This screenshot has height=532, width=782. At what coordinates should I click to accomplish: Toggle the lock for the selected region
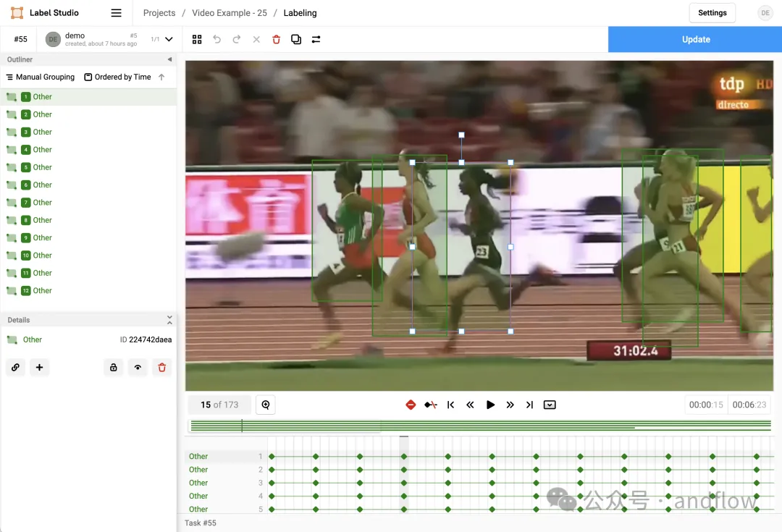tap(114, 368)
